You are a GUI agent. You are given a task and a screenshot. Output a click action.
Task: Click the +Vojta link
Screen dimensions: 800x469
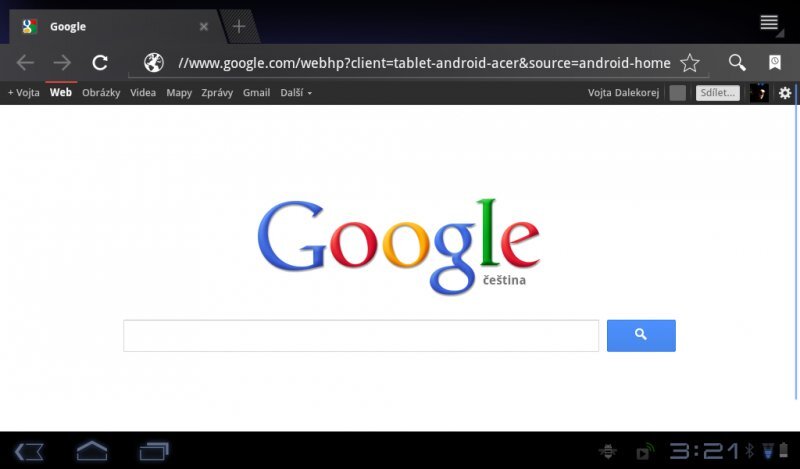23,93
